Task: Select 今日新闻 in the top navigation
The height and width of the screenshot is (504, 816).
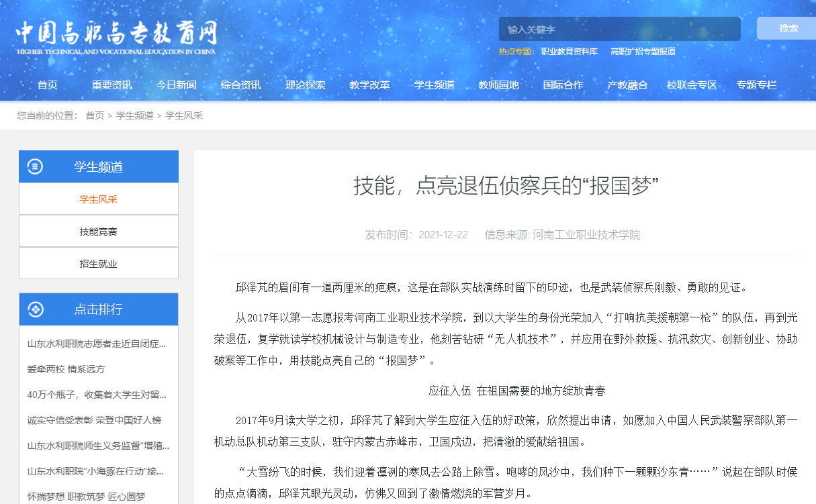Action: click(177, 85)
